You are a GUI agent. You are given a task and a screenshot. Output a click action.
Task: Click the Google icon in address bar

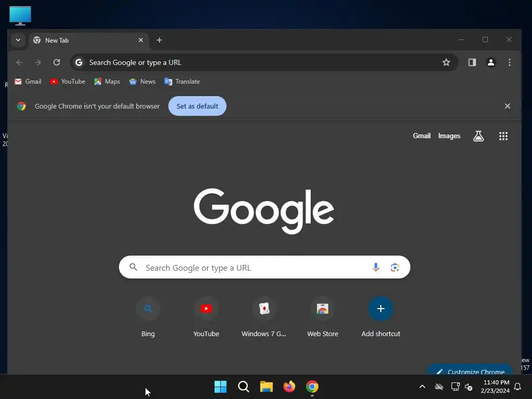pos(79,62)
